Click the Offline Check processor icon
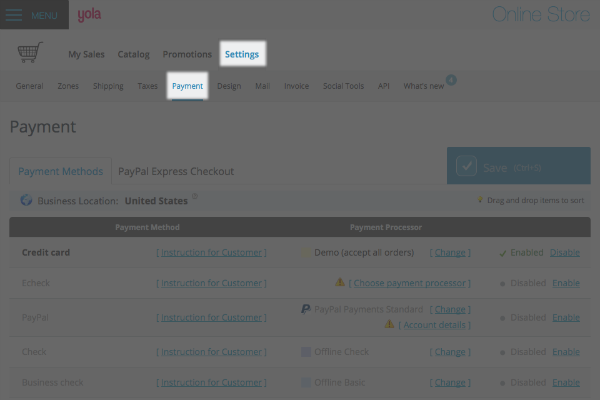Screen dimensions: 600x400 (x=306, y=352)
